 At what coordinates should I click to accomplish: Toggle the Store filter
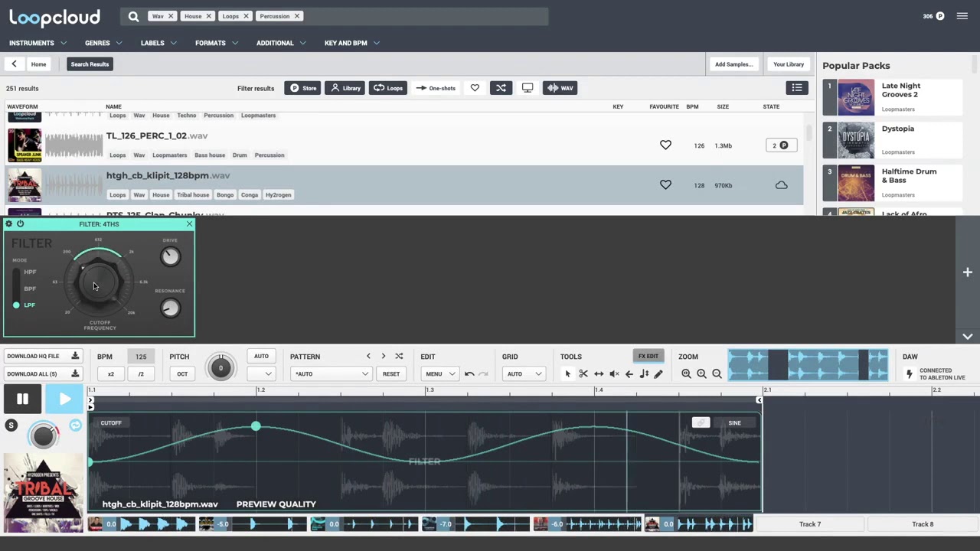pos(302,88)
